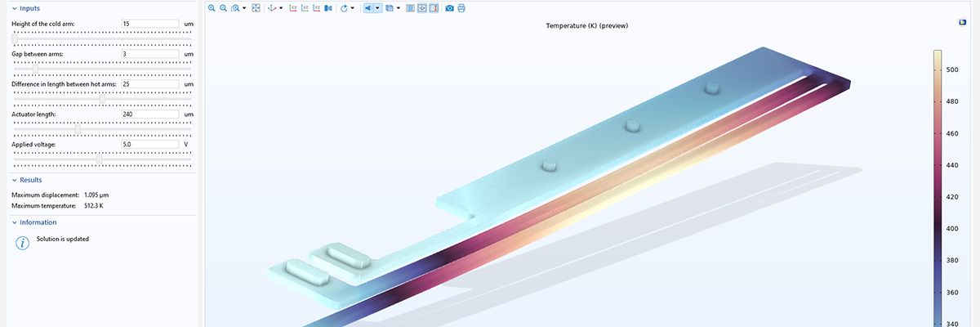Click the Maximum displacement value 1.095 µm

click(96, 195)
